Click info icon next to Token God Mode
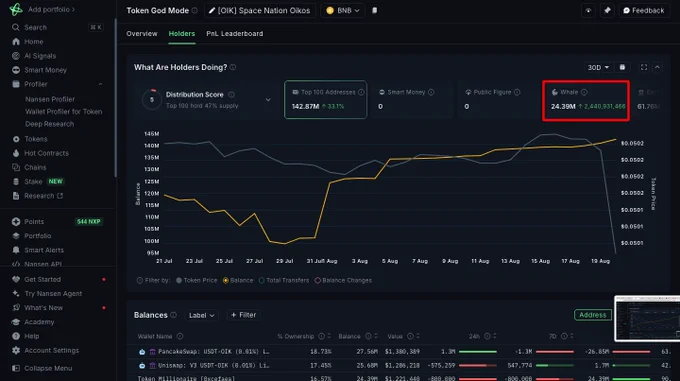 point(195,10)
